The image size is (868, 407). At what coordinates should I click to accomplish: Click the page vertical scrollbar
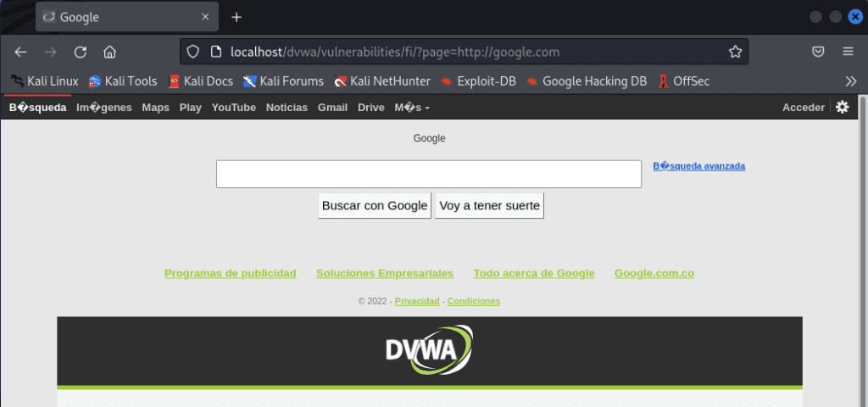[x=863, y=251]
